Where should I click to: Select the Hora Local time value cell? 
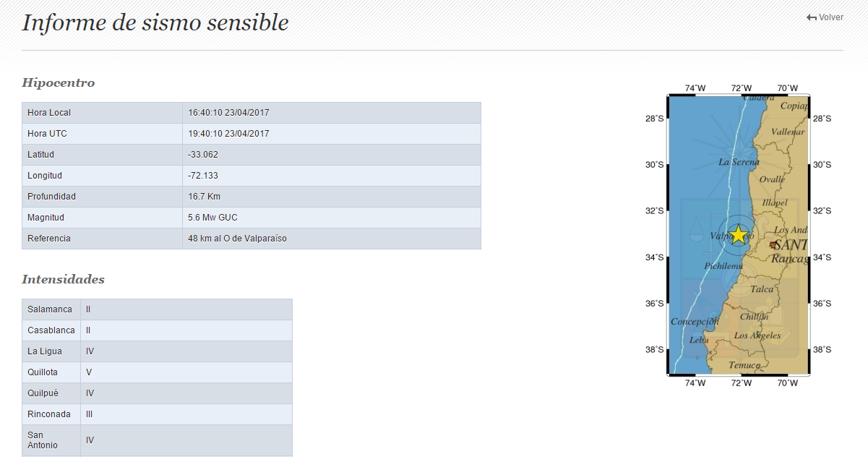228,113
